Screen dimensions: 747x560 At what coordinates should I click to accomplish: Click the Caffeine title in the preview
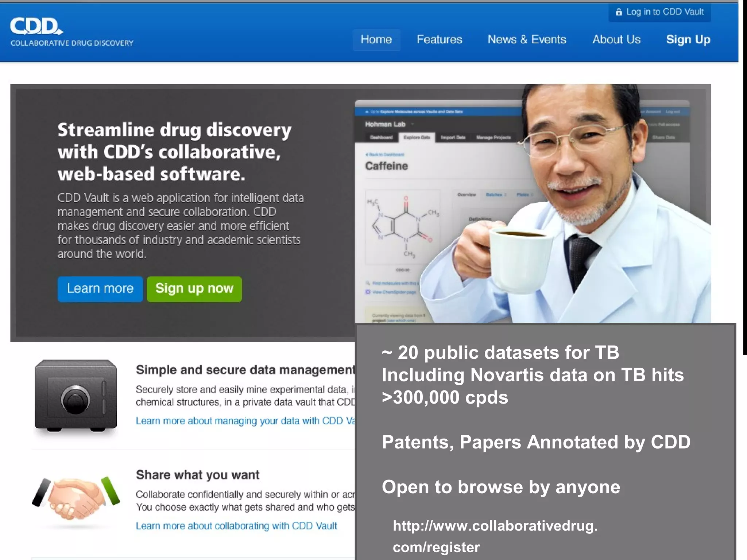point(387,166)
